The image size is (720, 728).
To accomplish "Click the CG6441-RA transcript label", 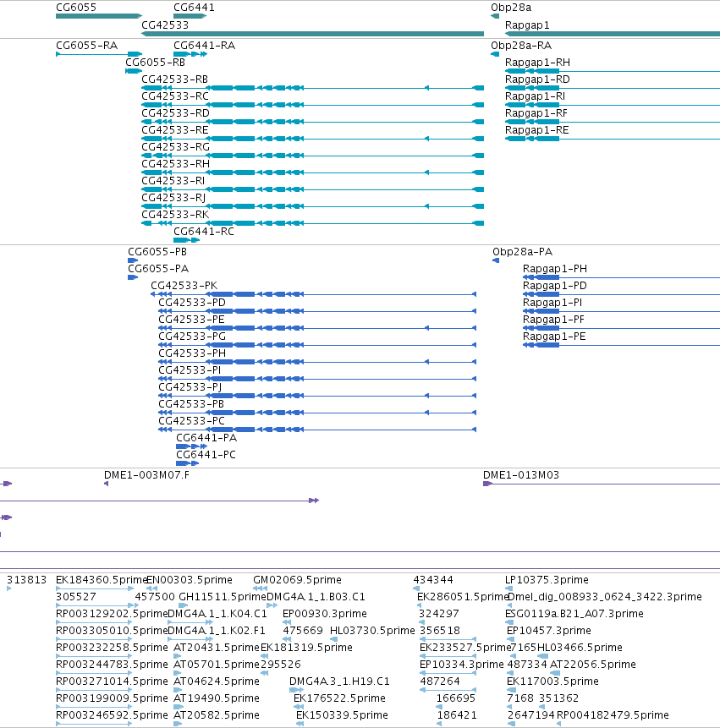I will click(x=205, y=46).
